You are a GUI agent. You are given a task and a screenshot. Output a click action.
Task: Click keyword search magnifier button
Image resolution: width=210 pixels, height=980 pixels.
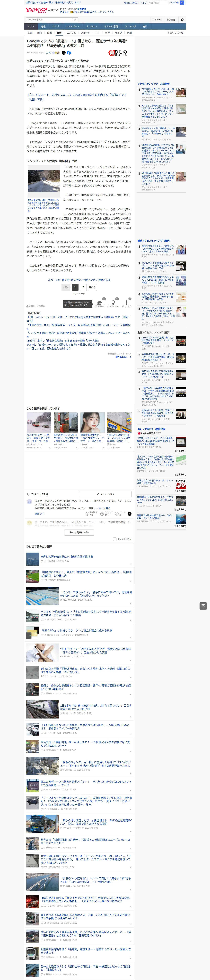point(75,20)
